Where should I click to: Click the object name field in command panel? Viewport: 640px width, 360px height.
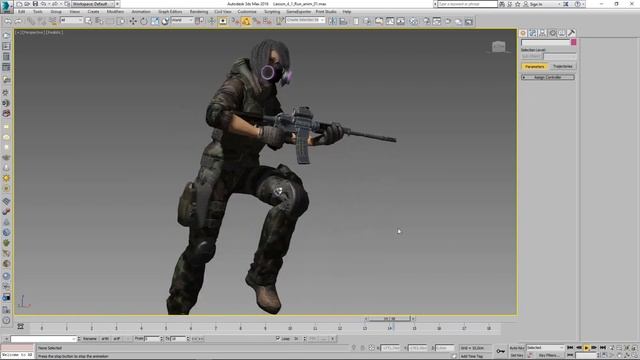tap(545, 42)
